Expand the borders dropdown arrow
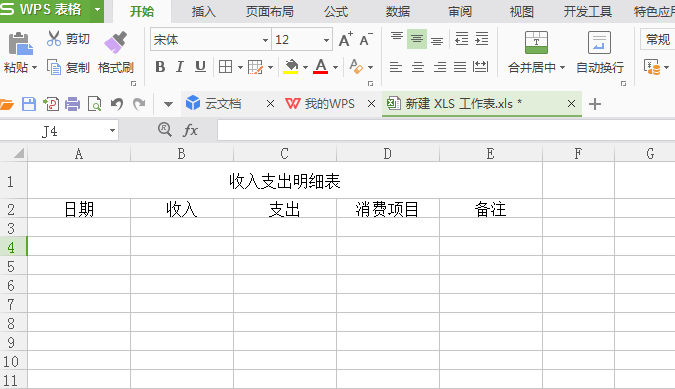Screen dimensions: 675x389 point(240,67)
